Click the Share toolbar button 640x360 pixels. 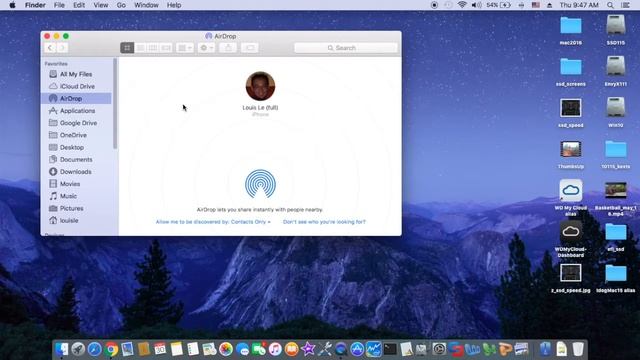[228, 48]
